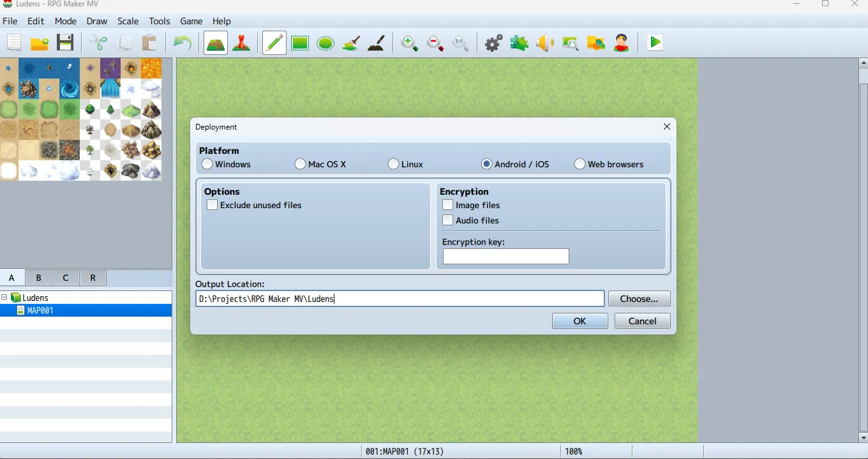
Task: Select the Windows platform radio button
Action: tap(207, 163)
